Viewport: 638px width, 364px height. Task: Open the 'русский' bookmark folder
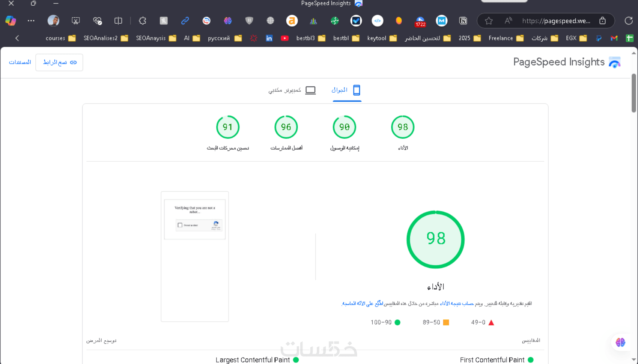(225, 38)
